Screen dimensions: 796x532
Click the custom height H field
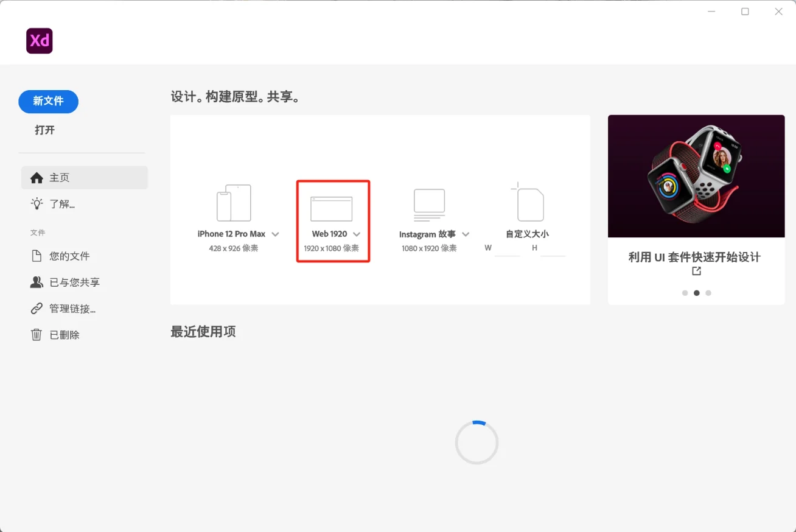coord(553,248)
